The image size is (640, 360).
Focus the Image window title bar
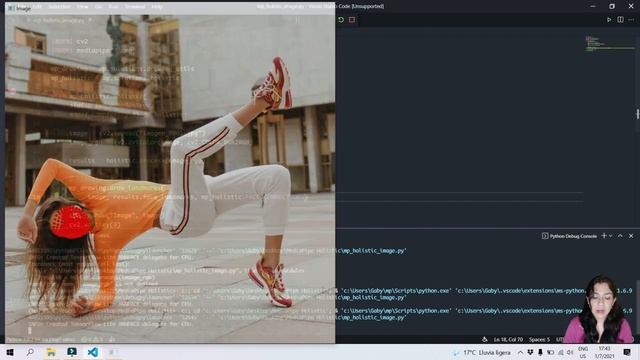pos(169,8)
